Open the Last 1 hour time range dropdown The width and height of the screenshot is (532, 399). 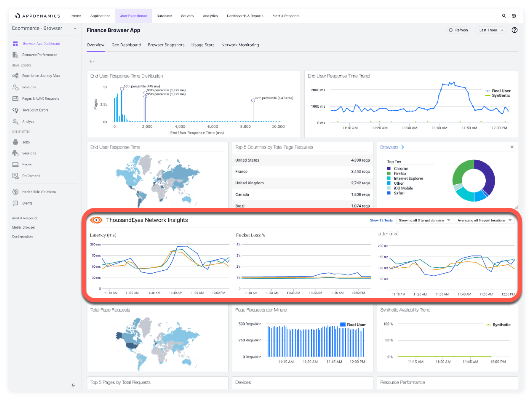coord(491,30)
